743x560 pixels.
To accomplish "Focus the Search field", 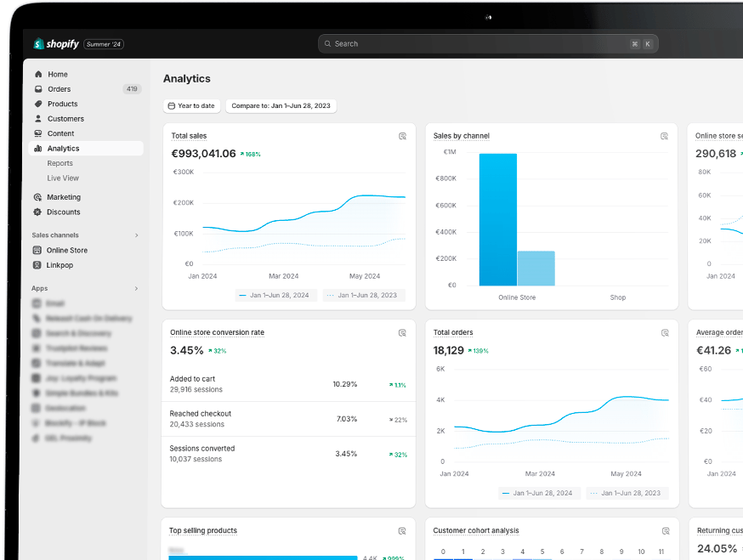I will click(x=488, y=43).
